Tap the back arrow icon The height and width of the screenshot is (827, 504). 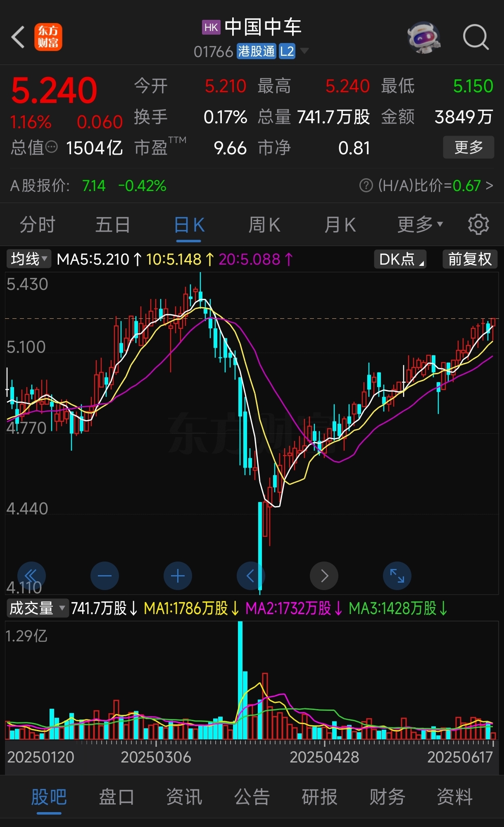pos(18,37)
